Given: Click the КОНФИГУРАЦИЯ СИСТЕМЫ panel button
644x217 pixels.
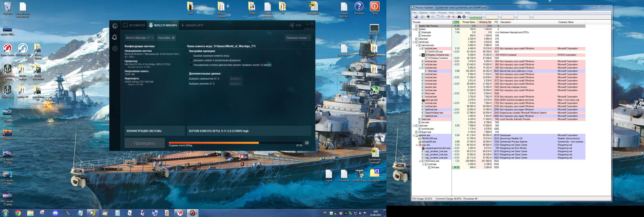Looking at the screenshot, I should click(x=155, y=131).
